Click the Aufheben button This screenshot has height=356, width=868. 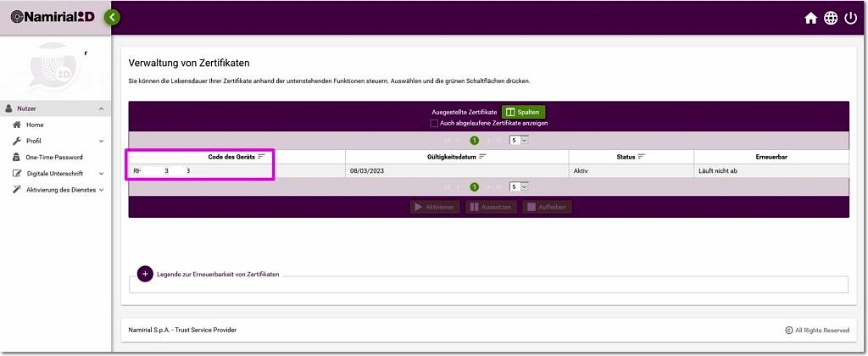(547, 207)
